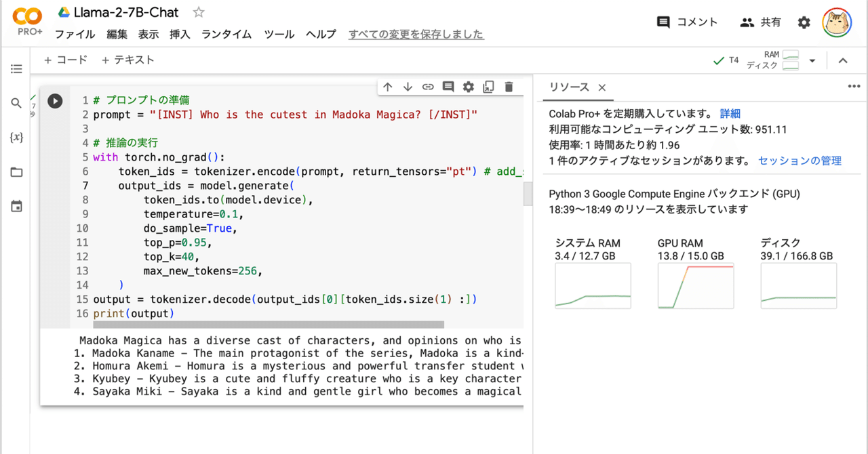Add a comment via the cell comment icon
Viewport: 868px width, 454px height.
[448, 87]
